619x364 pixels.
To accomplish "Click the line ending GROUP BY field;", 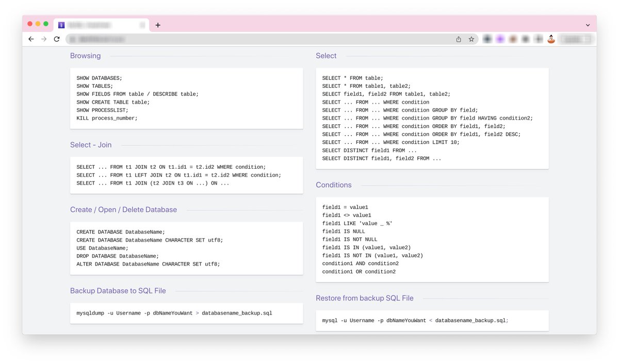I will point(400,110).
